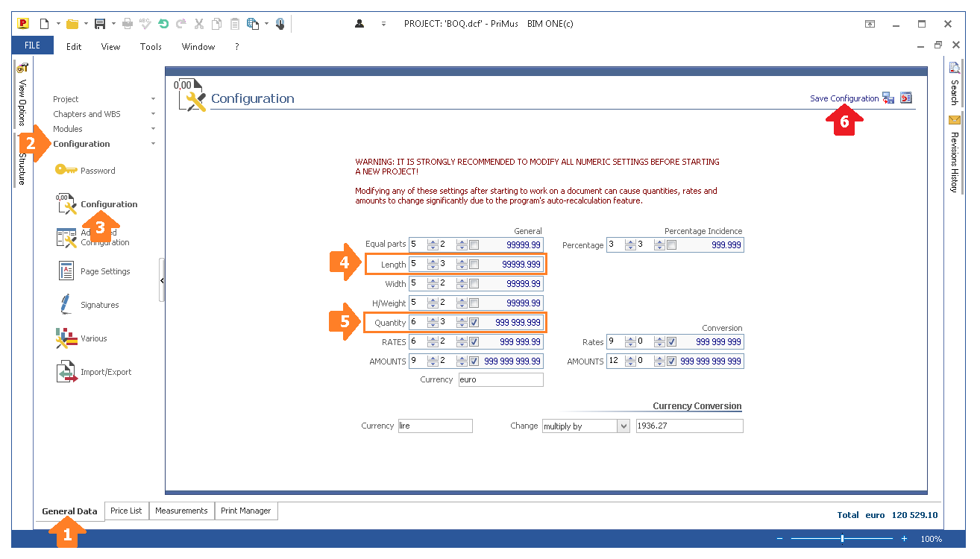
Task: Toggle Width thousands separator checkbox
Action: [x=474, y=283]
